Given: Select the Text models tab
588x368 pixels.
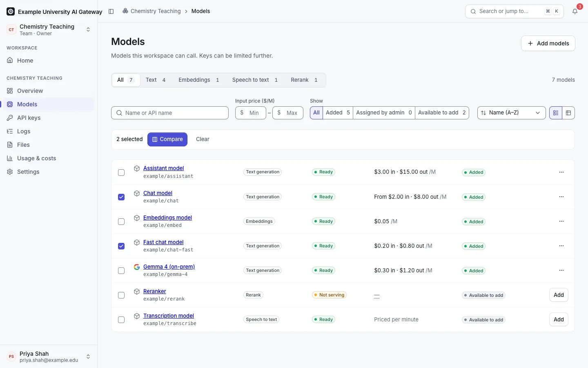Looking at the screenshot, I should coord(156,80).
